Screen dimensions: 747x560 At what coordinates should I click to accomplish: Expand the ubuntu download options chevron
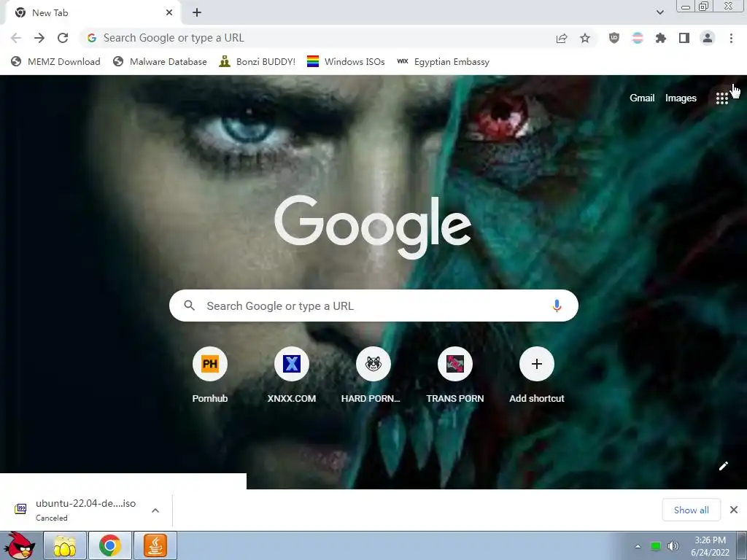[x=155, y=510]
